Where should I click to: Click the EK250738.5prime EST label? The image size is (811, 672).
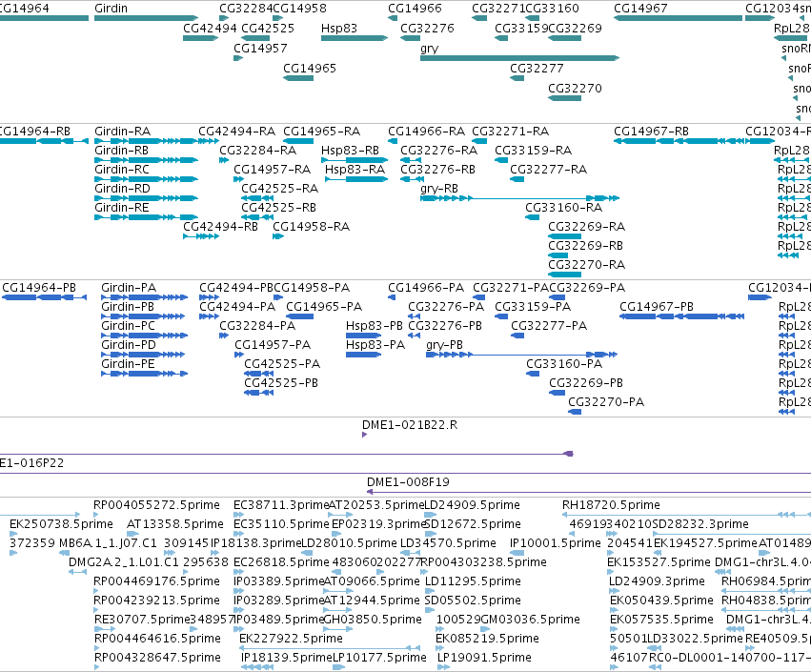[61, 524]
